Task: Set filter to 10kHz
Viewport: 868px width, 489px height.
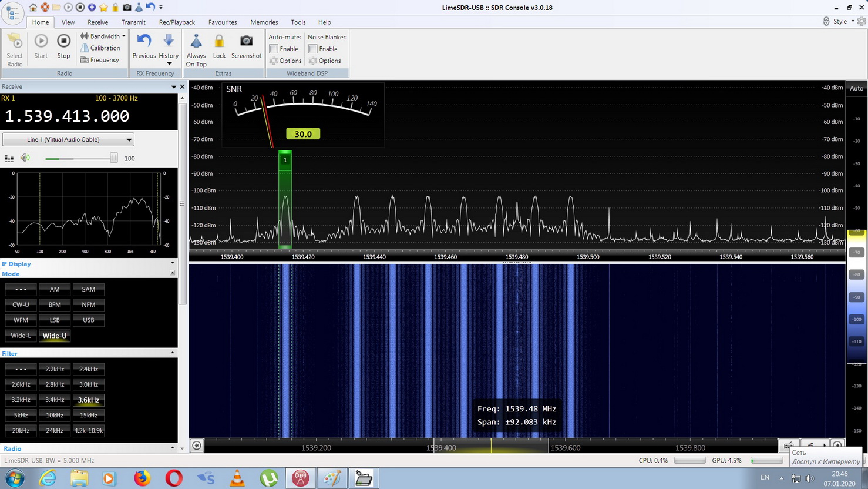Action: [55, 415]
